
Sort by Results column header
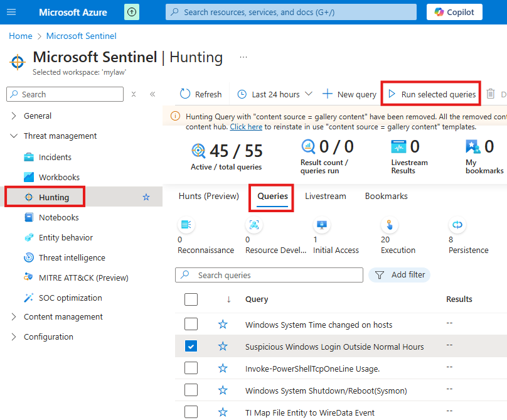click(459, 299)
